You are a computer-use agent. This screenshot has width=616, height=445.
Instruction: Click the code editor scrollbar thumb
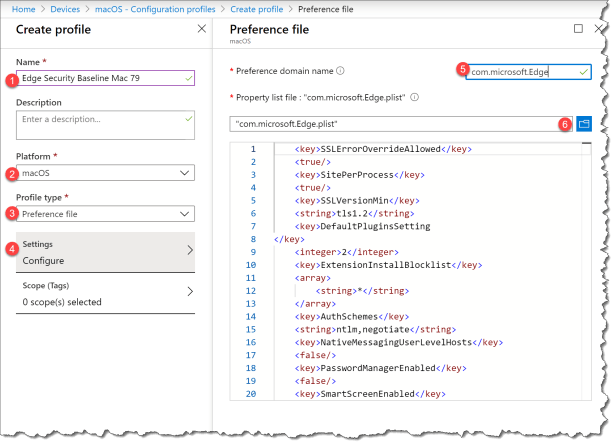(586, 143)
